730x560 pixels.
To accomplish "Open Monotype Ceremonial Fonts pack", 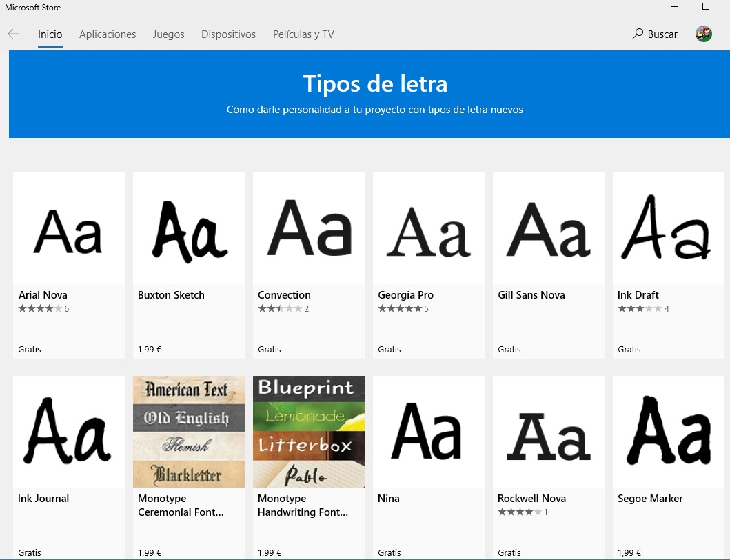I will [189, 432].
